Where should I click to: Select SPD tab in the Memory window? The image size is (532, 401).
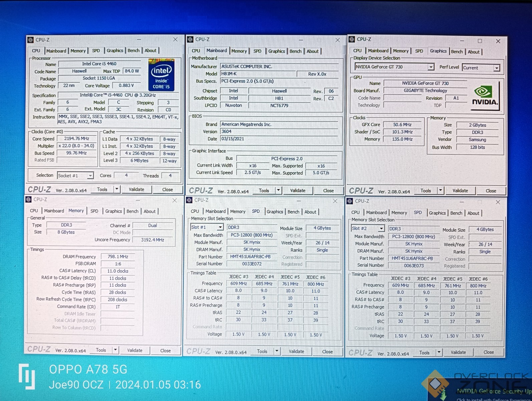94,211
